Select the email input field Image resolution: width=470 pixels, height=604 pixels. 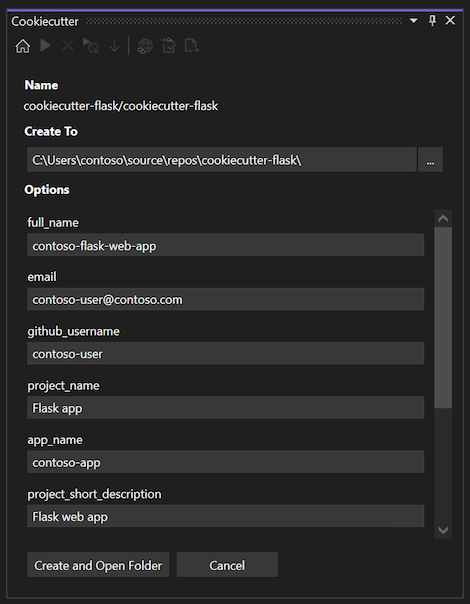click(225, 299)
